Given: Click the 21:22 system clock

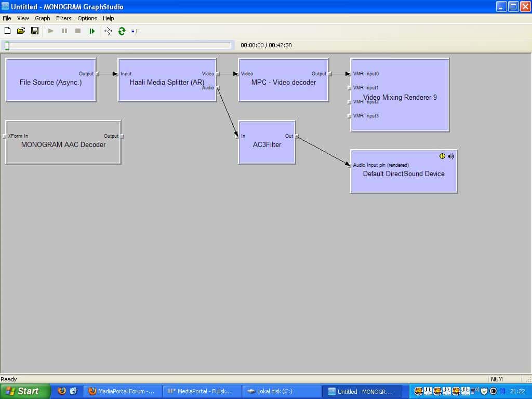Looking at the screenshot, I should point(517,391).
